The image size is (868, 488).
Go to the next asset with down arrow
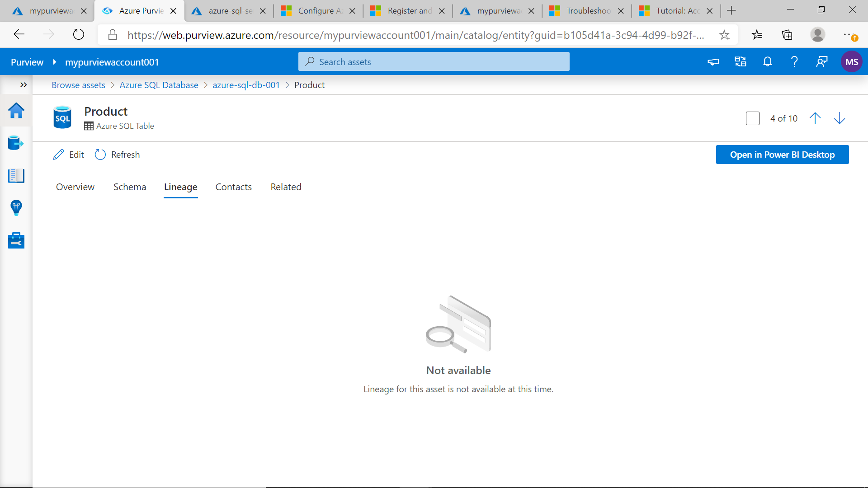click(x=840, y=118)
